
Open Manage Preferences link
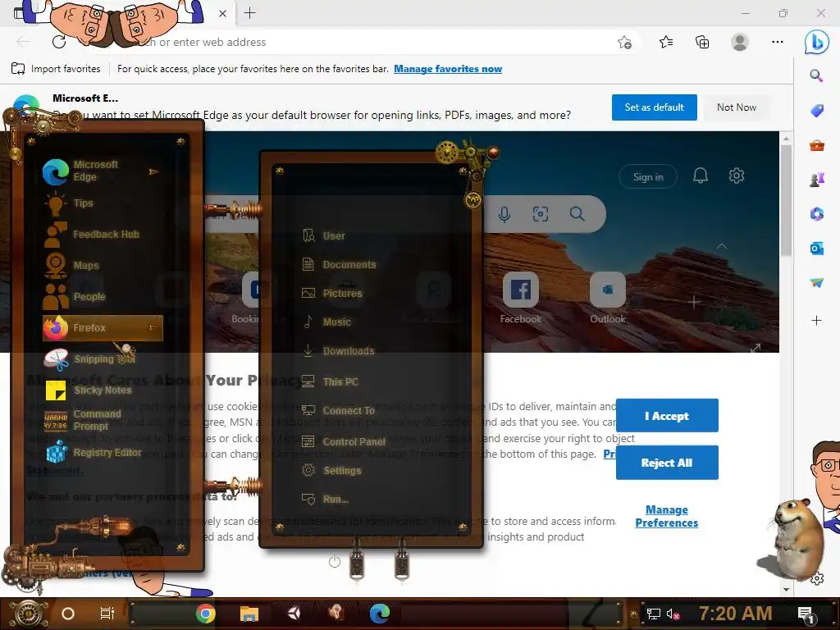click(666, 517)
